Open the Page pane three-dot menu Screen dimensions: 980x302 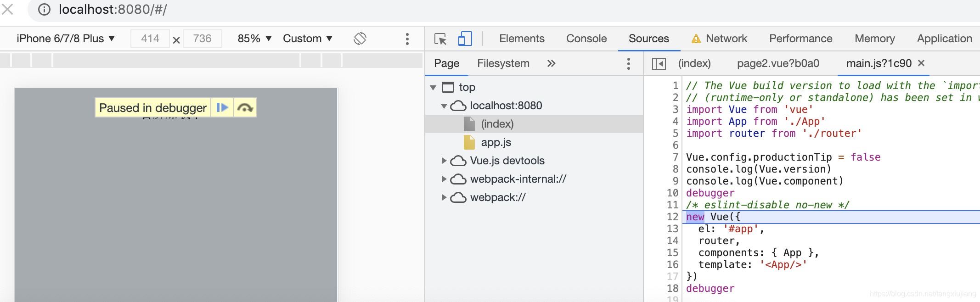pos(628,64)
